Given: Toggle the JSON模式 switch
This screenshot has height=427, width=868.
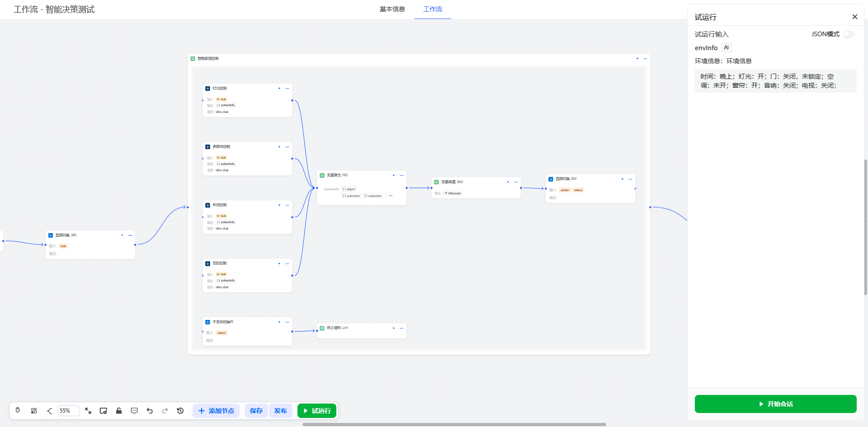Looking at the screenshot, I should [849, 34].
